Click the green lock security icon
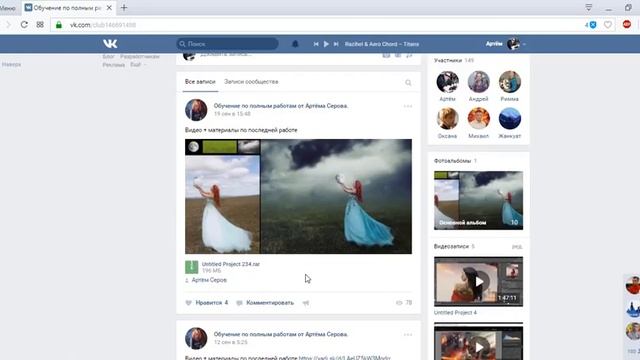 (59, 25)
